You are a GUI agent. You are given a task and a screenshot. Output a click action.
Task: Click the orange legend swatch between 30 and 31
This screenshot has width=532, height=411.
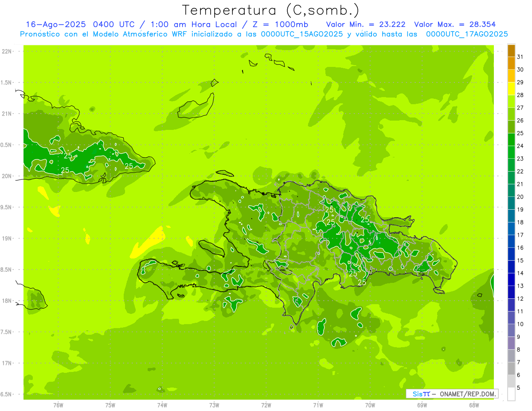point(511,63)
